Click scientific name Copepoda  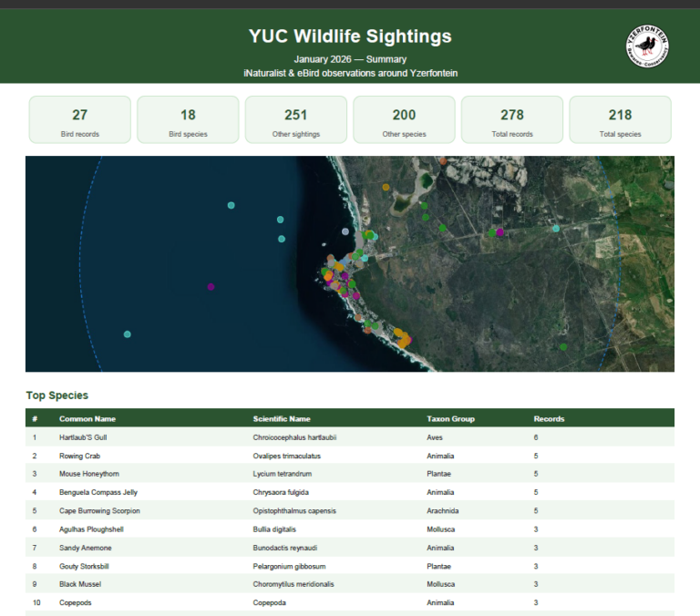[269, 602]
